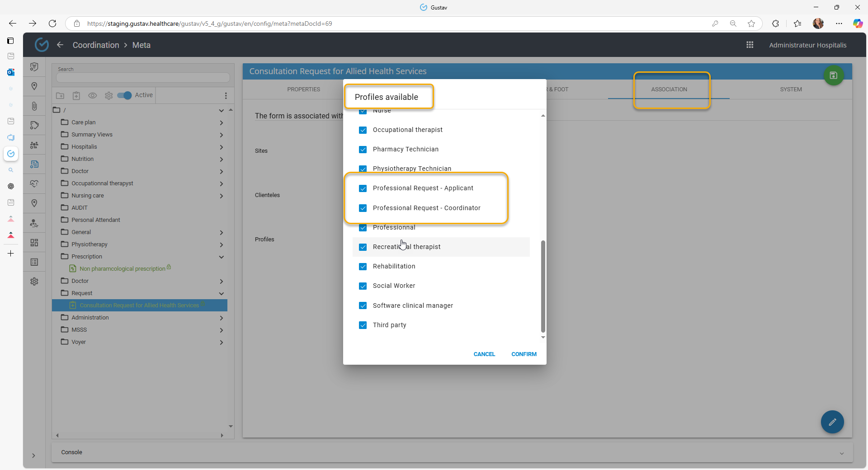This screenshot has height=470, width=868.
Task: Click the blue pencil edit button
Action: coord(832,422)
